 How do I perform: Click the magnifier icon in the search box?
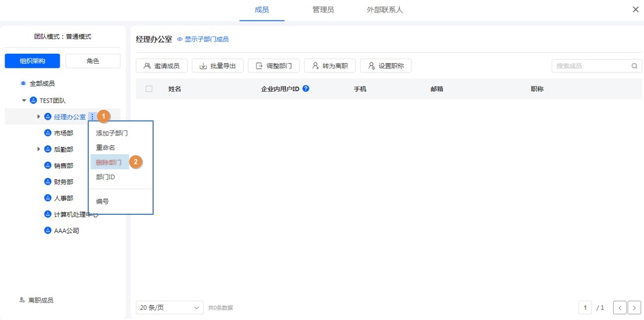coord(634,66)
